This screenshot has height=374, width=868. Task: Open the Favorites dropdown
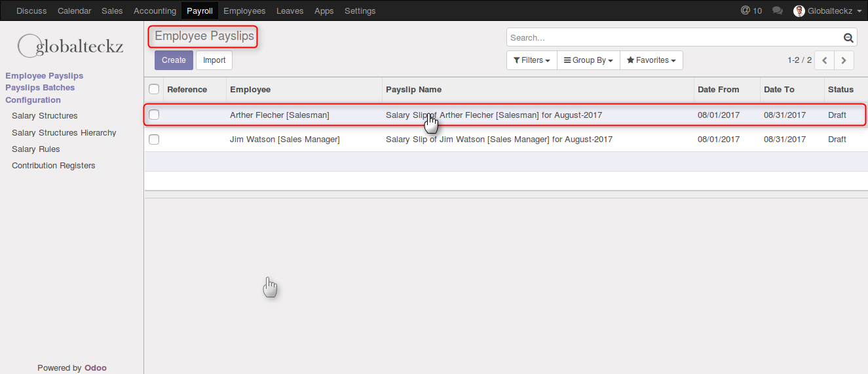[x=651, y=60]
